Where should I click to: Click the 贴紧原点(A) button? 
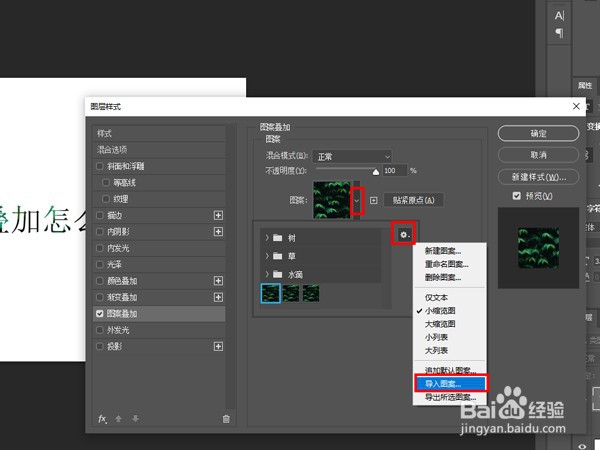tap(413, 200)
